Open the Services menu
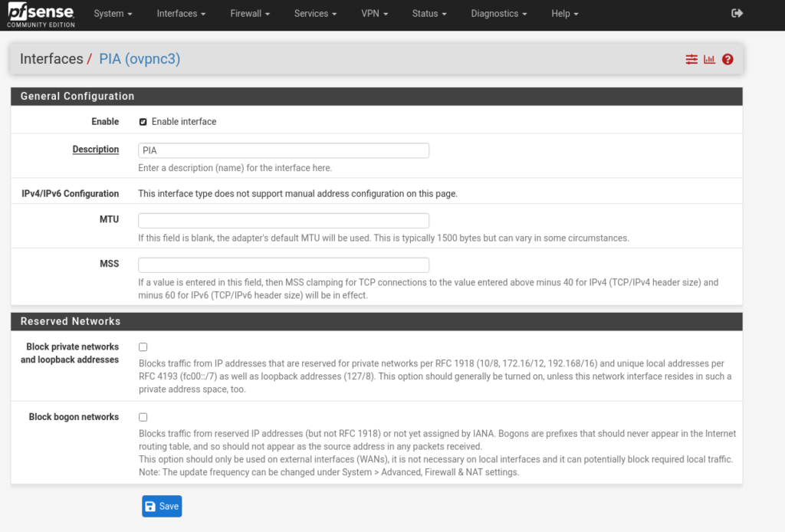 pos(315,14)
